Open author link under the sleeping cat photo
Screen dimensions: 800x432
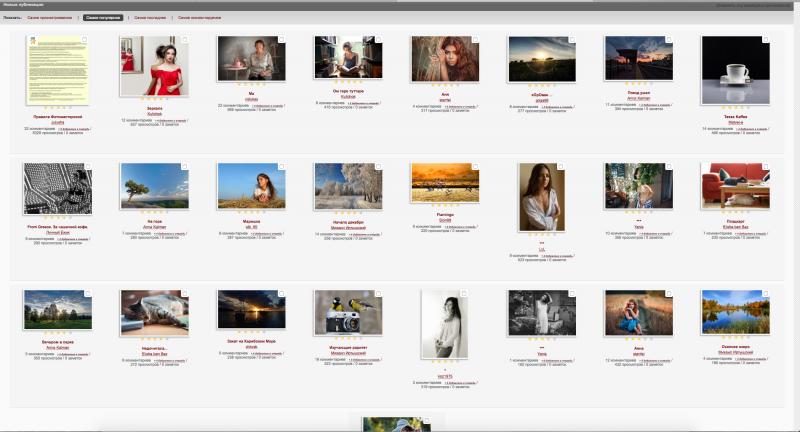155,353
